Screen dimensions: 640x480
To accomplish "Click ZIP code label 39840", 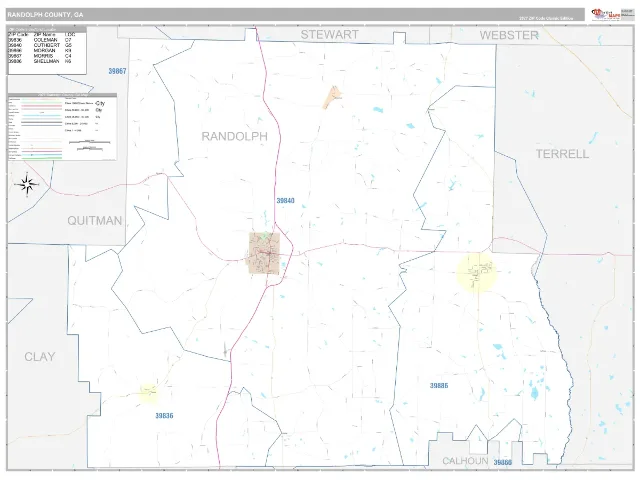I will [x=285, y=200].
